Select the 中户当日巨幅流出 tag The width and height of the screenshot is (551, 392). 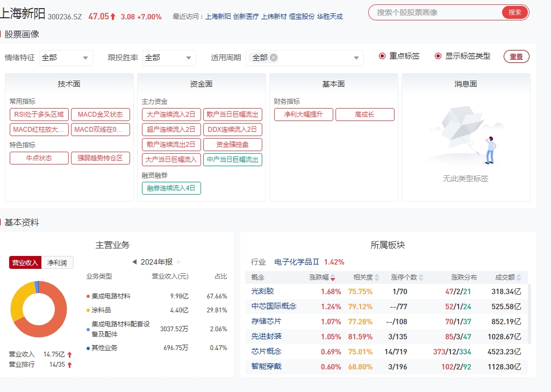(233, 160)
